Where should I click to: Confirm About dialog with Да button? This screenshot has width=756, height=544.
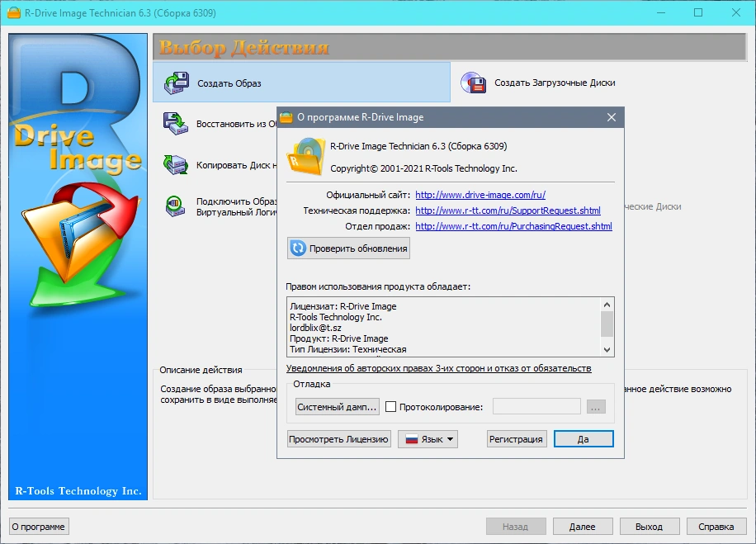(x=584, y=439)
